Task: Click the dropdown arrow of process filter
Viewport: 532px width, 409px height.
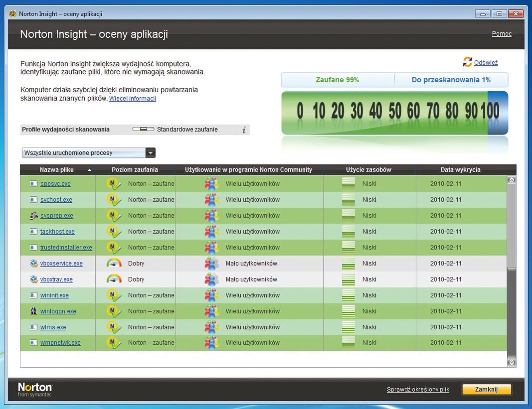Action: point(150,153)
